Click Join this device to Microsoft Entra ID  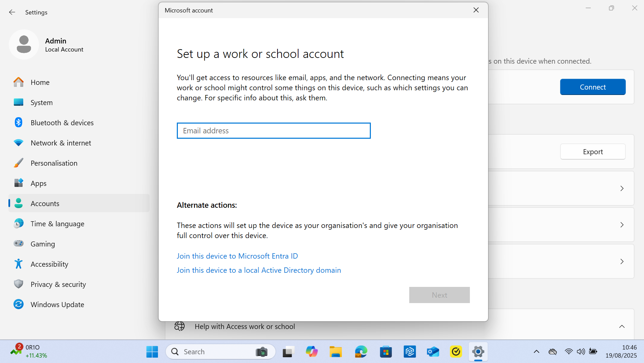pos(237,256)
